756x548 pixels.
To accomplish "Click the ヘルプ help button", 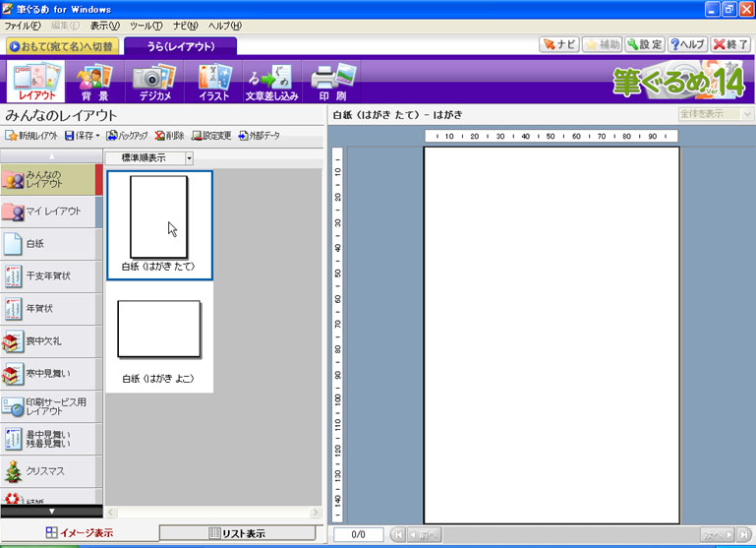I will click(687, 44).
